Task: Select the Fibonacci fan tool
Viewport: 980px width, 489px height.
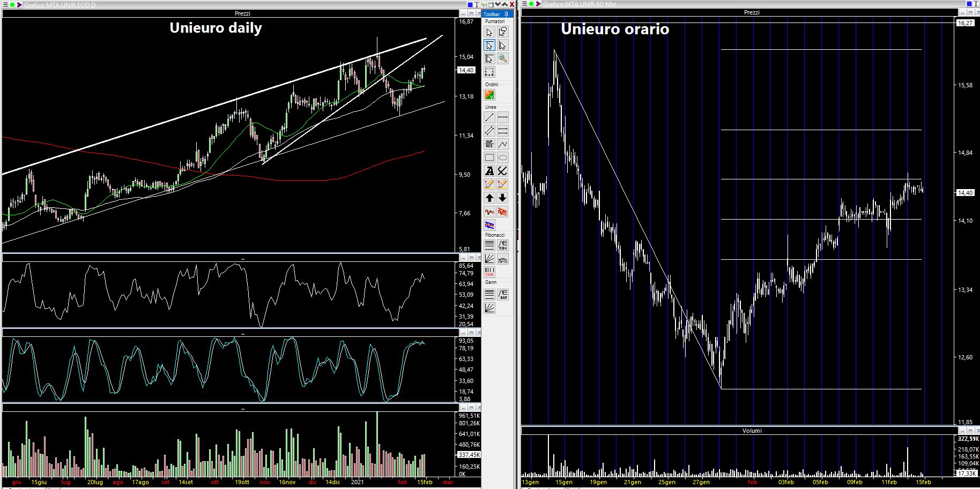Action: [489, 259]
